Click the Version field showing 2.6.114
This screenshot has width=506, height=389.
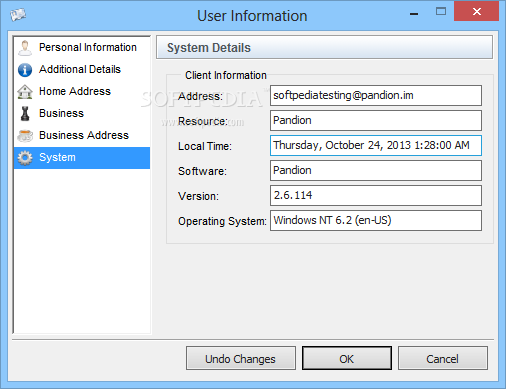376,196
